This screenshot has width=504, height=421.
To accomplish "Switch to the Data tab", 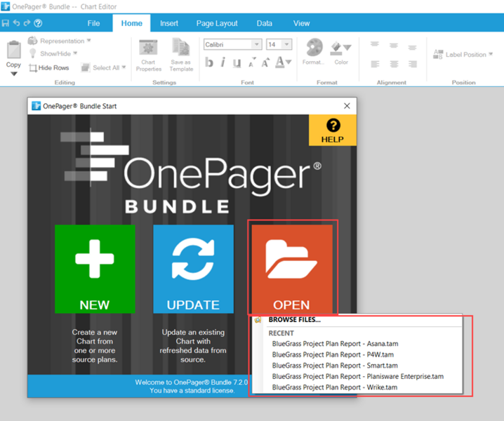I will [x=265, y=23].
